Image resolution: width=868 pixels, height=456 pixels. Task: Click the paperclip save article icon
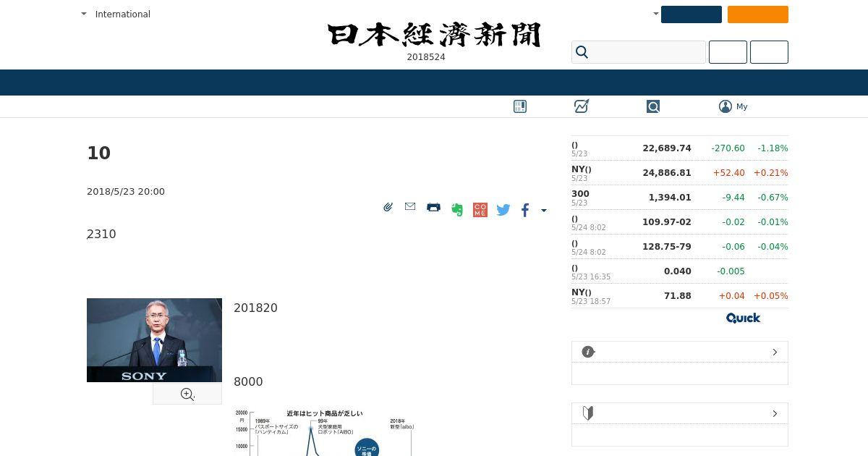coord(388,208)
